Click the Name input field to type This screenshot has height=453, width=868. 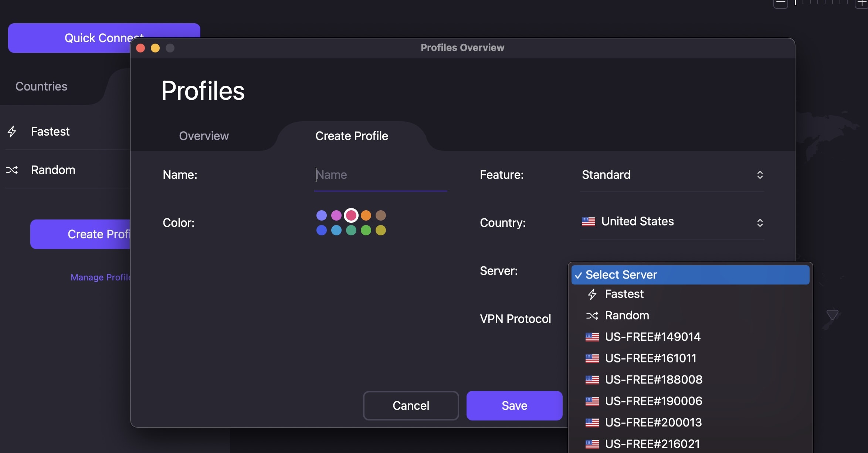pyautogui.click(x=381, y=175)
